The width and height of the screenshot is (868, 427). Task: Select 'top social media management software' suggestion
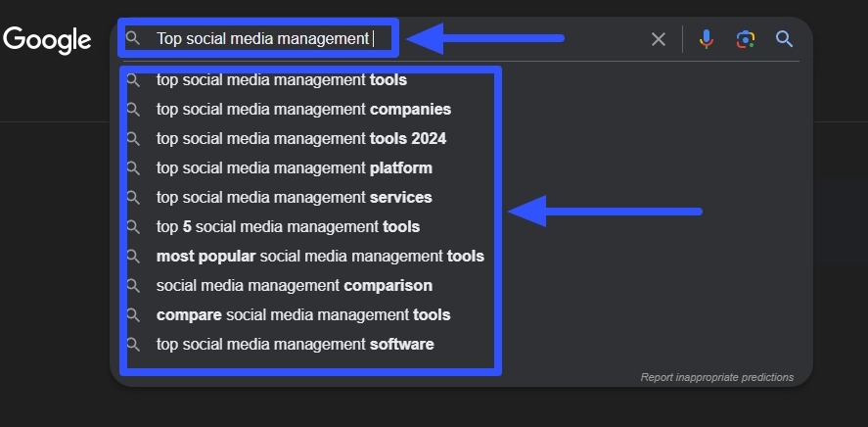click(x=295, y=345)
